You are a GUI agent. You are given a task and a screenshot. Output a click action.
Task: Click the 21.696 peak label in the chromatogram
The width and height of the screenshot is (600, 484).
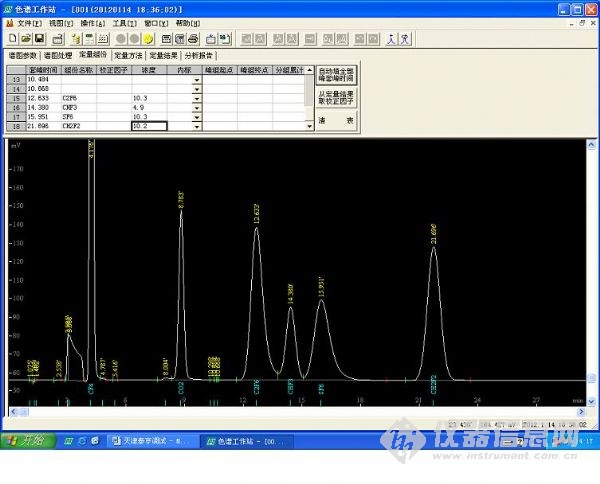434,234
